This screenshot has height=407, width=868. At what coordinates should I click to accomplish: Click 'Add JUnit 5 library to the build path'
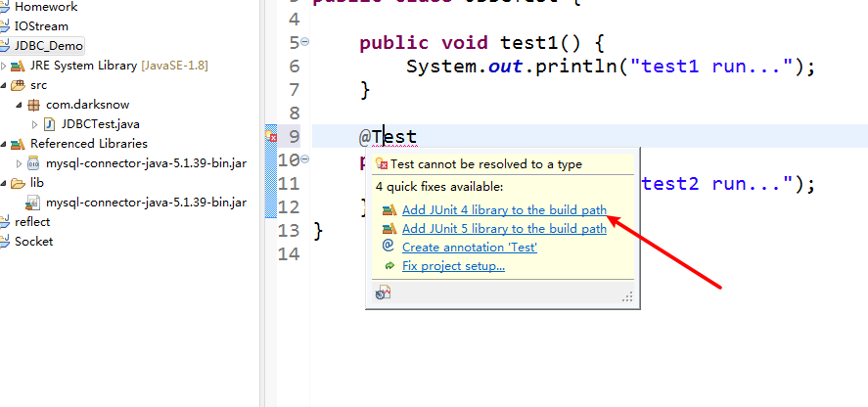point(504,229)
